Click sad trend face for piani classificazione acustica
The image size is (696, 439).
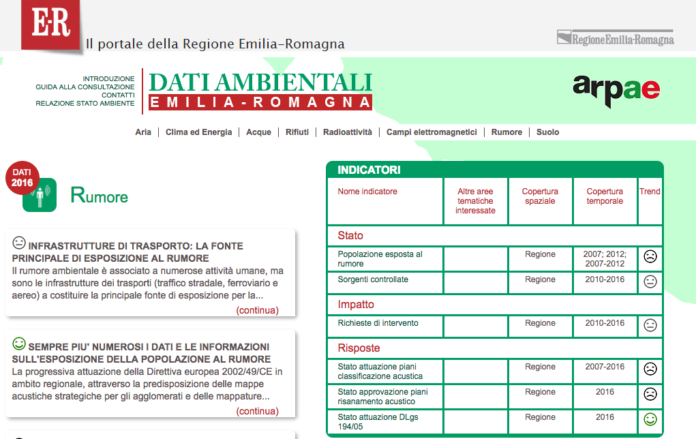click(650, 369)
